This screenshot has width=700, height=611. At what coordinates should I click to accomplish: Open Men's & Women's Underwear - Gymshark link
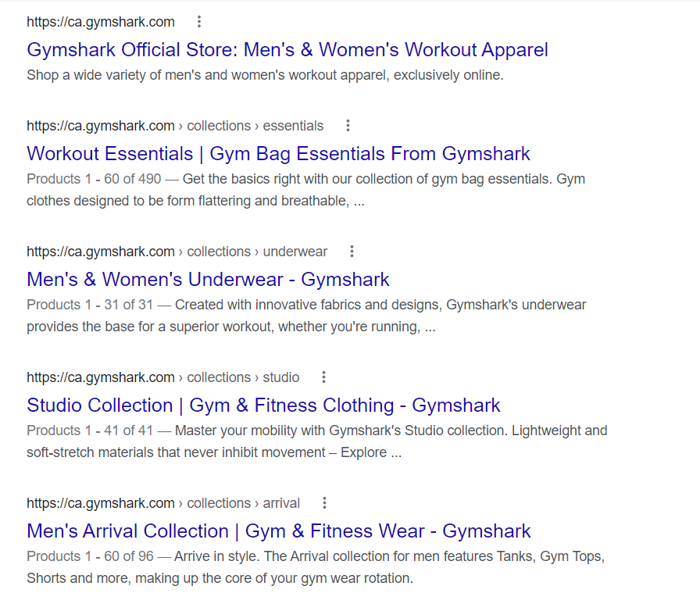tap(208, 280)
